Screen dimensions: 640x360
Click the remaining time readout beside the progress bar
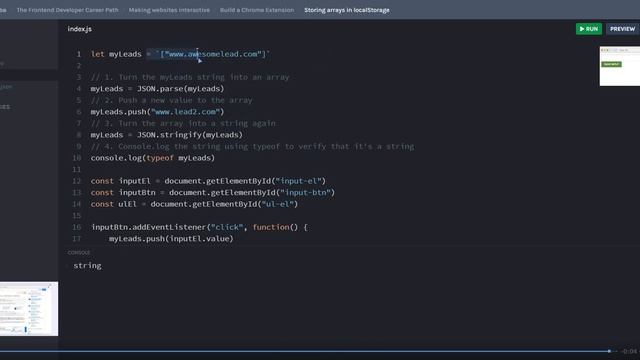coord(629,351)
